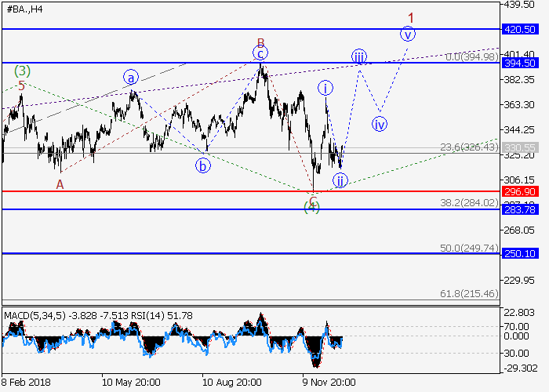Click the circled wave 'b' marker
Screen dimensions: 549x392
point(203,165)
